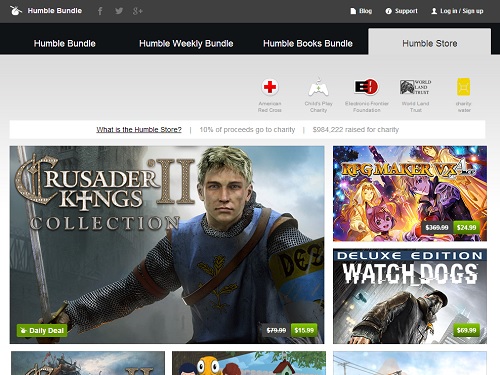Switch to the Humble Store tab
The image size is (500, 375).
(x=430, y=43)
